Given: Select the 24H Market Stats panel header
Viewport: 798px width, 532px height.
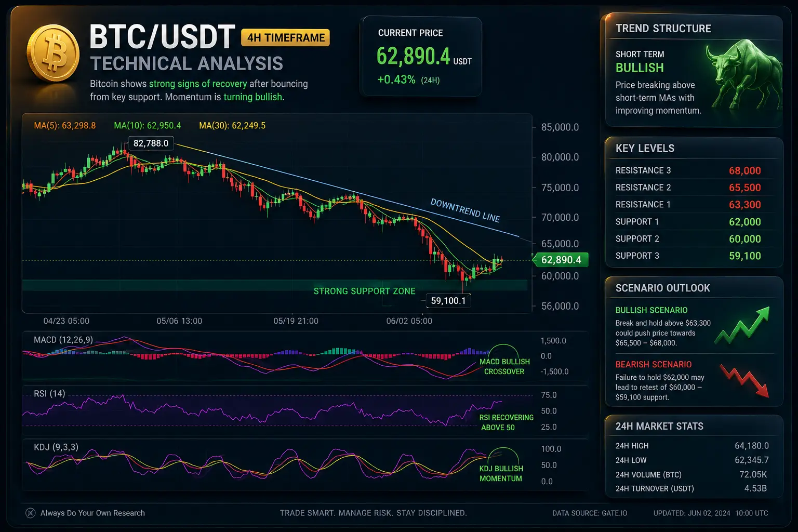Looking at the screenshot, I should pos(659,426).
